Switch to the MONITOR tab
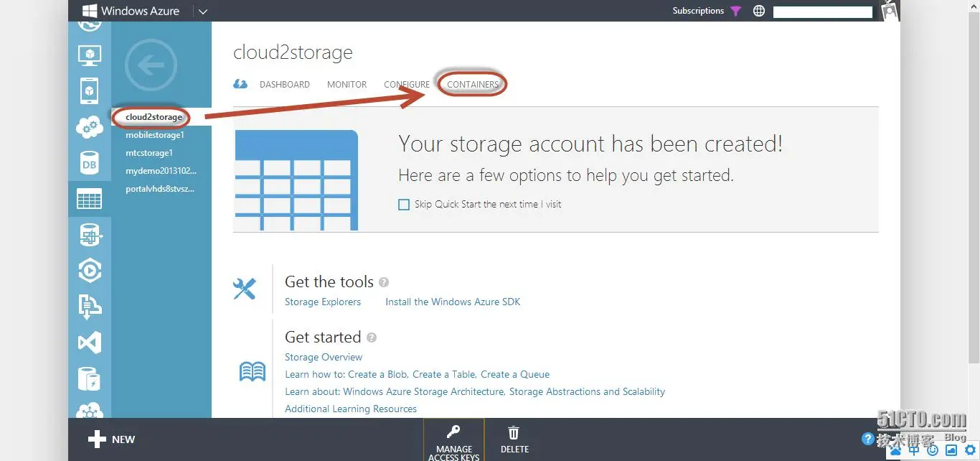The height and width of the screenshot is (461, 980). click(x=347, y=85)
